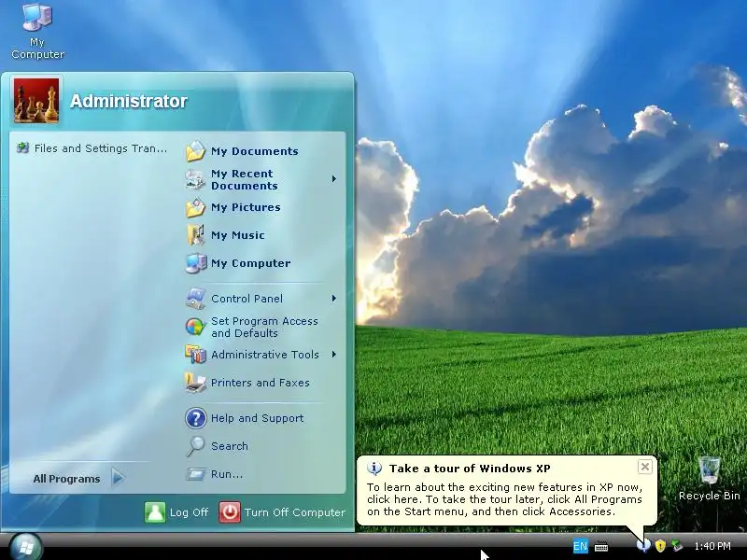Image resolution: width=747 pixels, height=560 pixels.
Task: Open My Computer desktop icon
Action: (x=37, y=31)
